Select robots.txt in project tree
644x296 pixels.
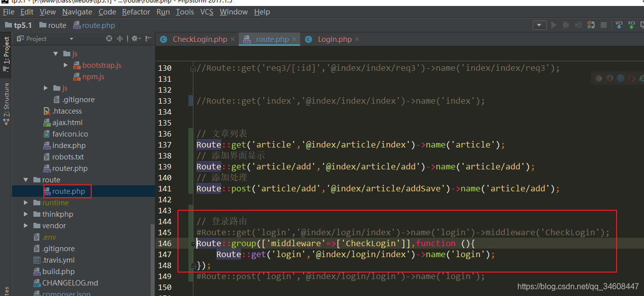coord(68,157)
